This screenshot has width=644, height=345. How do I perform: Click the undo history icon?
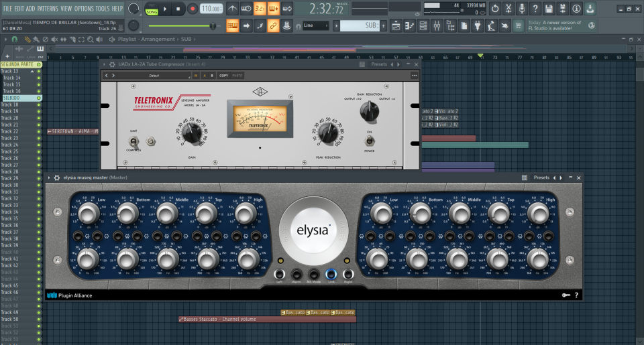(x=495, y=9)
